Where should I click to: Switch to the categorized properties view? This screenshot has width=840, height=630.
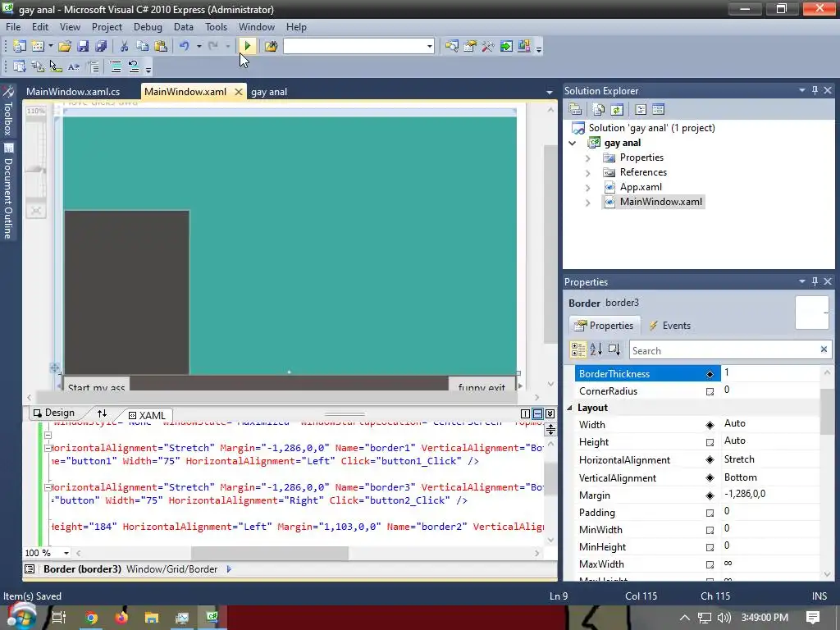[x=578, y=349]
